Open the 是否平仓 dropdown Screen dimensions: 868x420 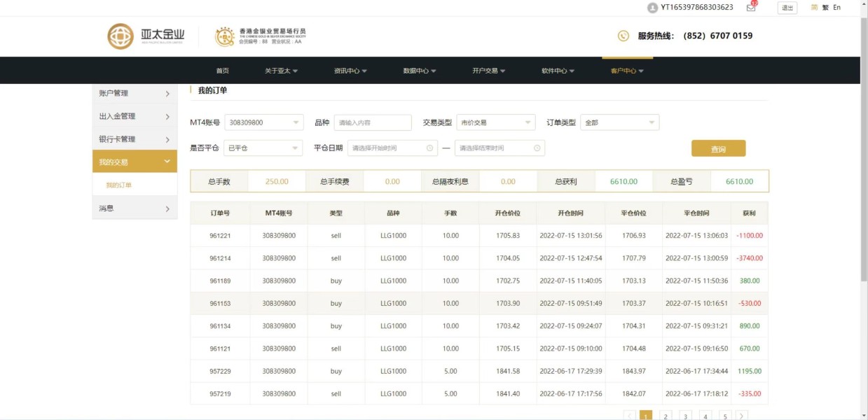pyautogui.click(x=263, y=148)
